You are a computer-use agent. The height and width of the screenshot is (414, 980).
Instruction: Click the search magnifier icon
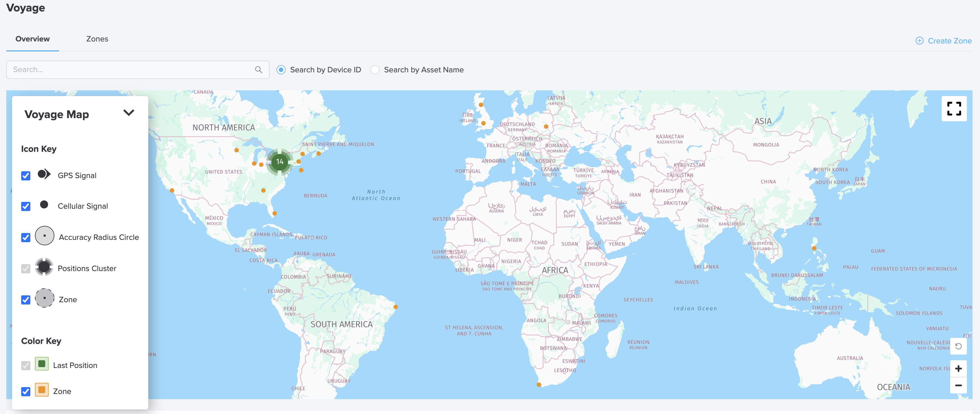pos(258,69)
